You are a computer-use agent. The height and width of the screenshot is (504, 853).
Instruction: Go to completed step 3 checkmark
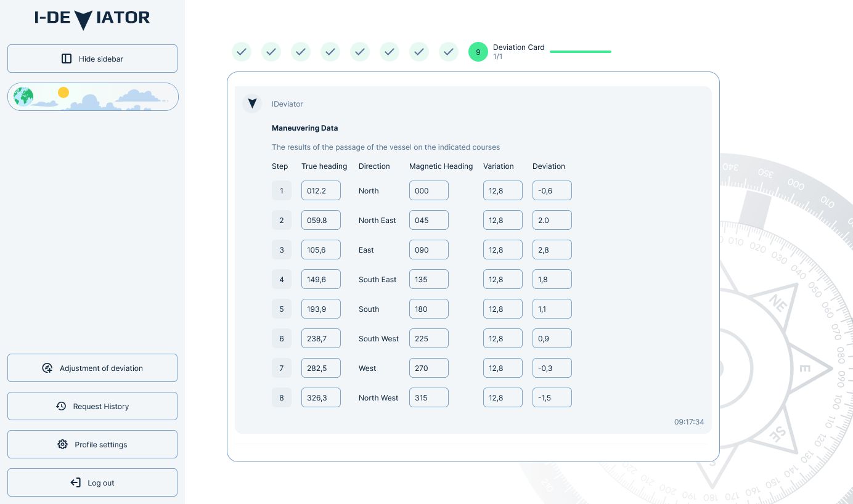[x=301, y=52]
